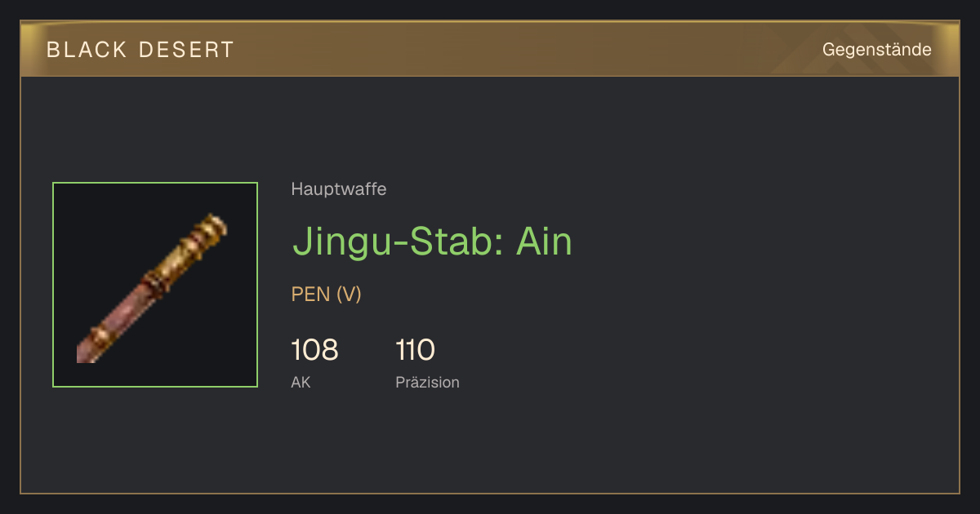Click the AK stat label
The image size is (980, 514).
(301, 383)
